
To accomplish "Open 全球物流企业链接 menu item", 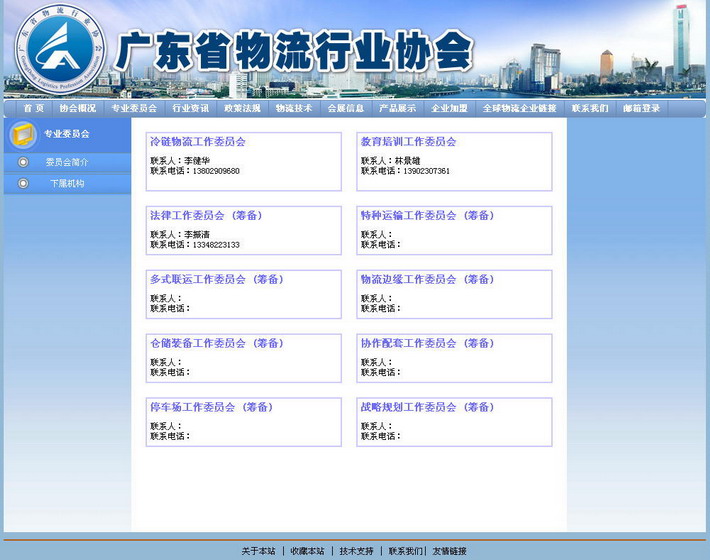I will tap(519, 108).
